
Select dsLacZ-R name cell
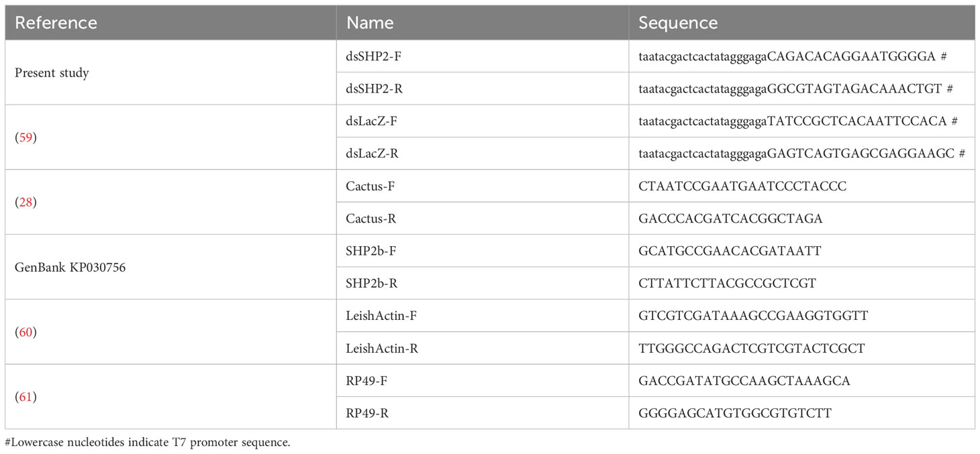click(483, 154)
